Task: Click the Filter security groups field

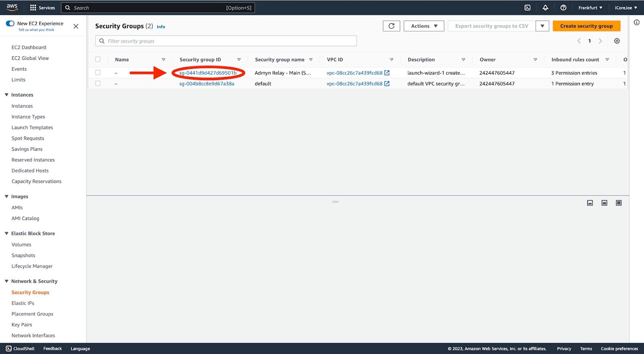Action: 226,41
